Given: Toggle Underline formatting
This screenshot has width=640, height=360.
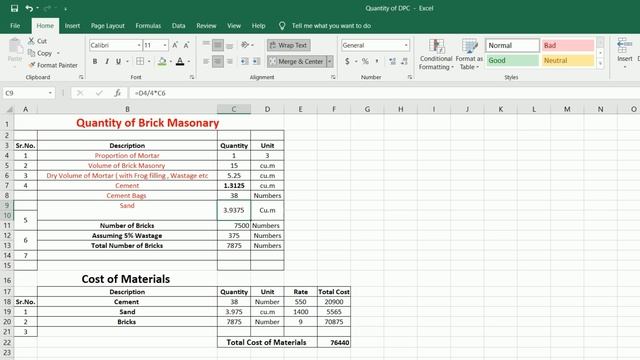Looking at the screenshot, I should pyautogui.click(x=118, y=61).
